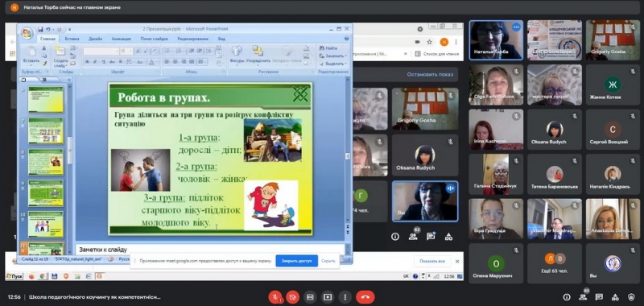
Task: Open PowerPoint Help question-mark icon
Action: coord(347,39)
